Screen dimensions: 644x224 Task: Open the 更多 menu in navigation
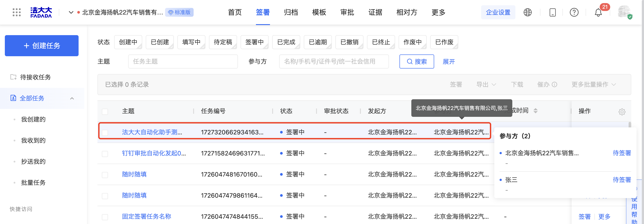click(x=439, y=12)
